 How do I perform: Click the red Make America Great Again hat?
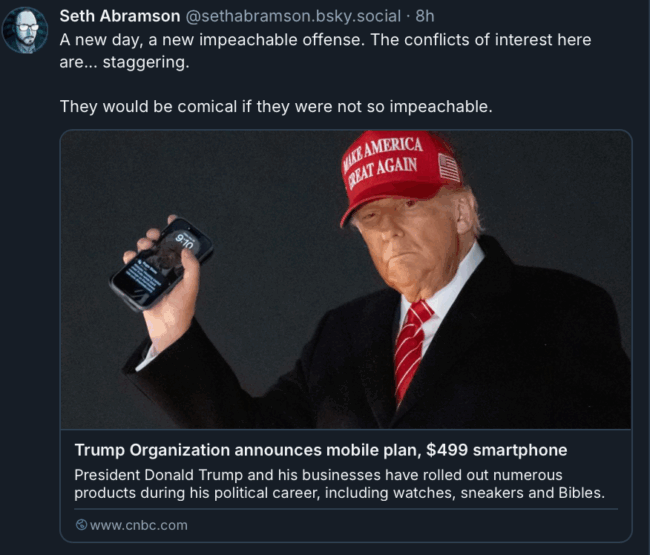398,174
